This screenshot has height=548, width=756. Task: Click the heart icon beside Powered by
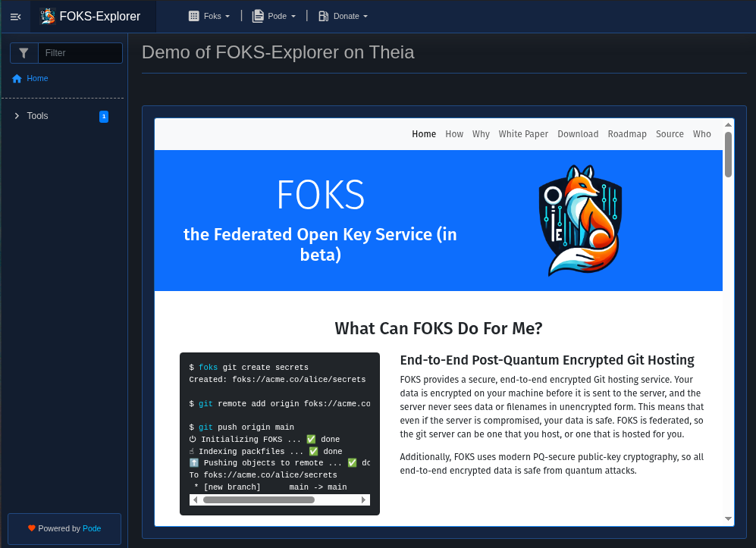click(x=32, y=528)
